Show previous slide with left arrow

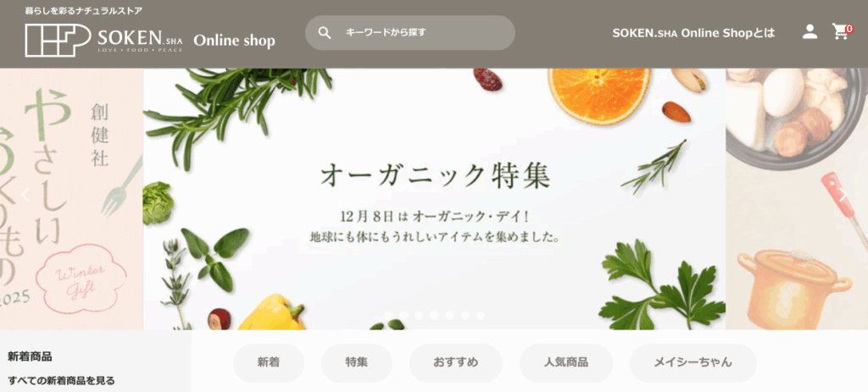25,195
